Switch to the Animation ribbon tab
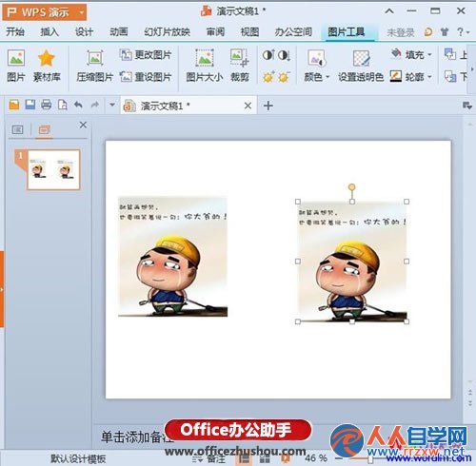The image size is (476, 466). (119, 31)
